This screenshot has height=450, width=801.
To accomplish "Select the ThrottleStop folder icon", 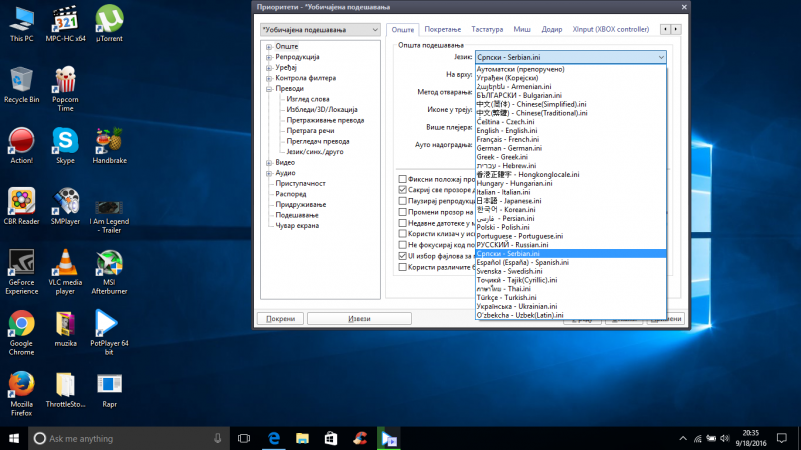I will [x=65, y=390].
